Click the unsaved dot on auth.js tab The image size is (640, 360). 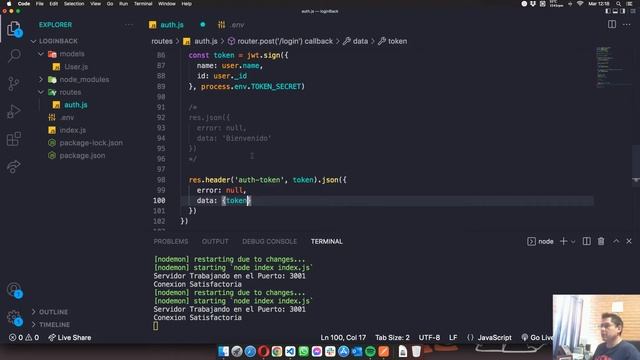202,24
